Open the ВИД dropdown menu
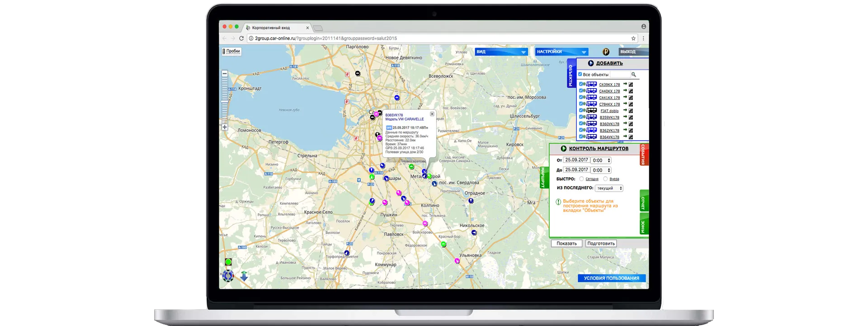The width and height of the screenshot is (868, 326). pyautogui.click(x=501, y=52)
